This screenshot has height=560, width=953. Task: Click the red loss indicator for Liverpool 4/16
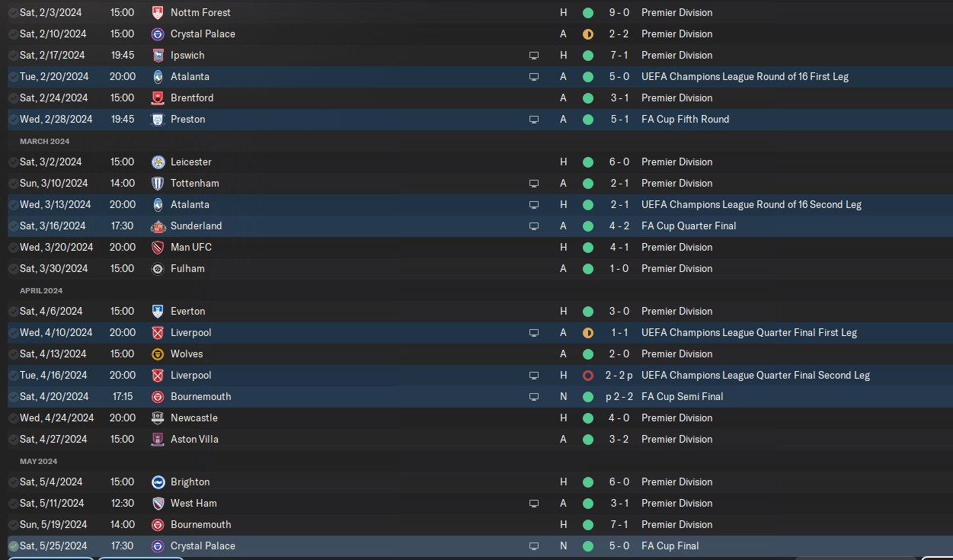588,376
